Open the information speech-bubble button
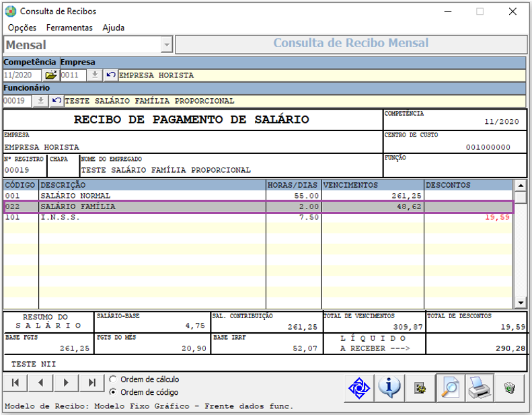The height and width of the screenshot is (415, 532). tap(389, 388)
